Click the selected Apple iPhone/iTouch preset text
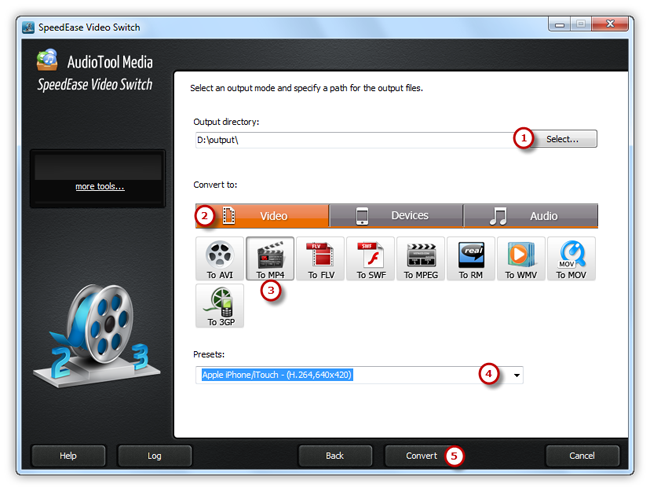 click(x=277, y=375)
